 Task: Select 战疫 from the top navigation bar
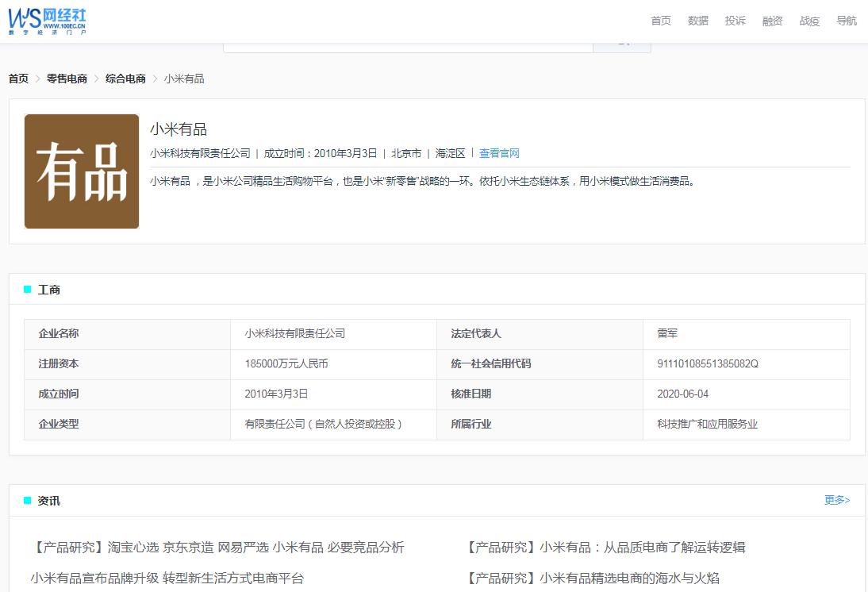(809, 21)
